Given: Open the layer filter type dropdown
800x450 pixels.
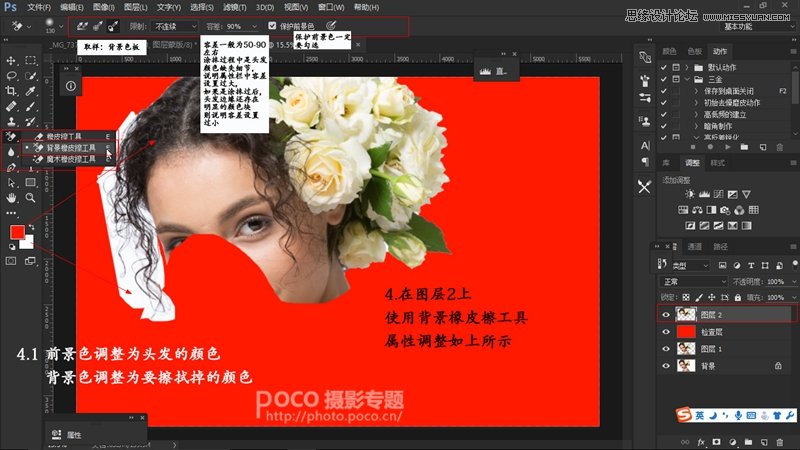Looking at the screenshot, I should click(x=690, y=265).
